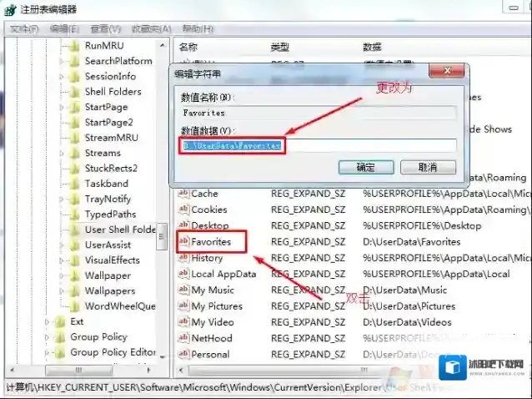Select the Wallpaper tree item
Image resolution: width=532 pixels, height=399 pixels.
(x=108, y=275)
